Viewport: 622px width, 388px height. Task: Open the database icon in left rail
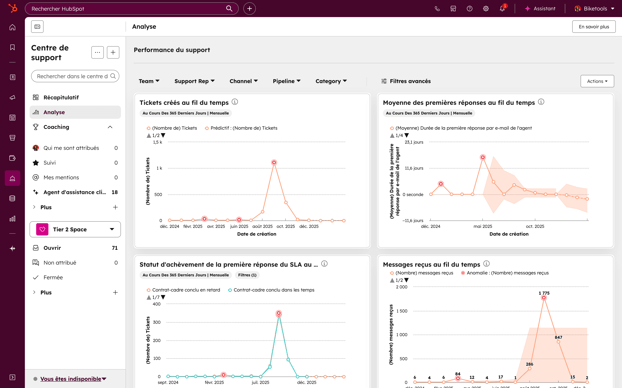[12, 198]
